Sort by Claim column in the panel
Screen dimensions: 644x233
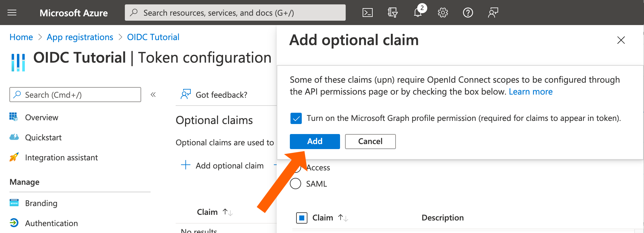[343, 218]
